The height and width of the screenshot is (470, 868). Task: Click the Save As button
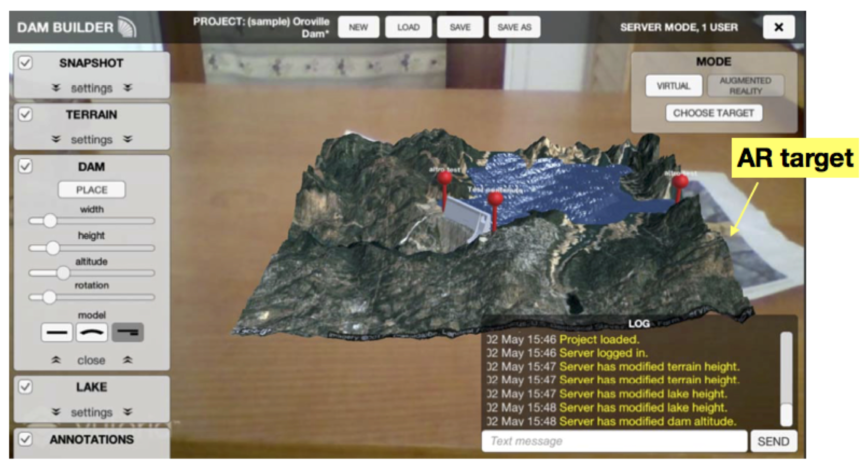tap(514, 27)
